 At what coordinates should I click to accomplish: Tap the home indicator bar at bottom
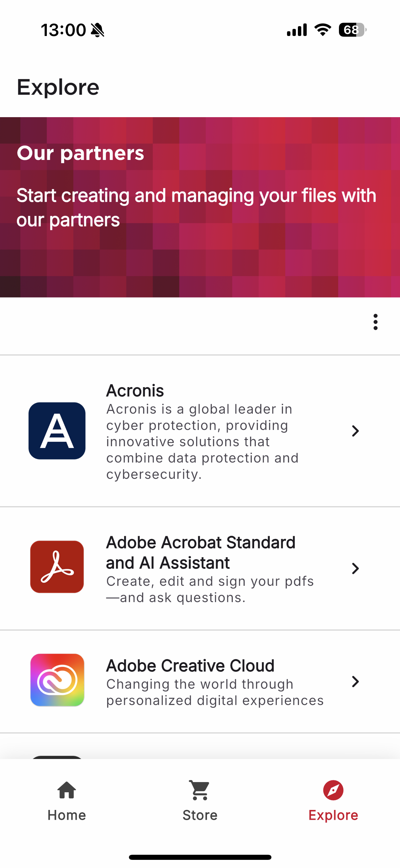(x=200, y=857)
